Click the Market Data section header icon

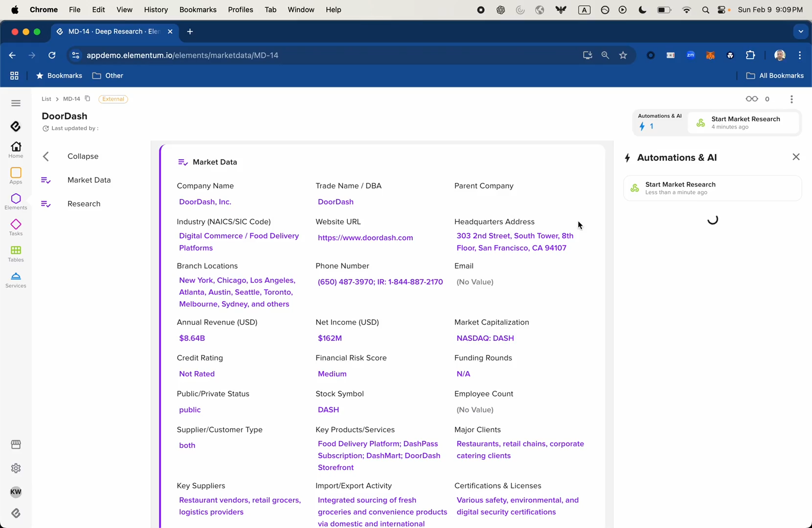tap(183, 162)
